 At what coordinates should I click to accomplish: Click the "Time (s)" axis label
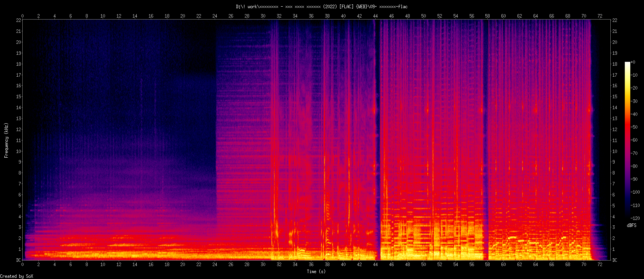316,272
